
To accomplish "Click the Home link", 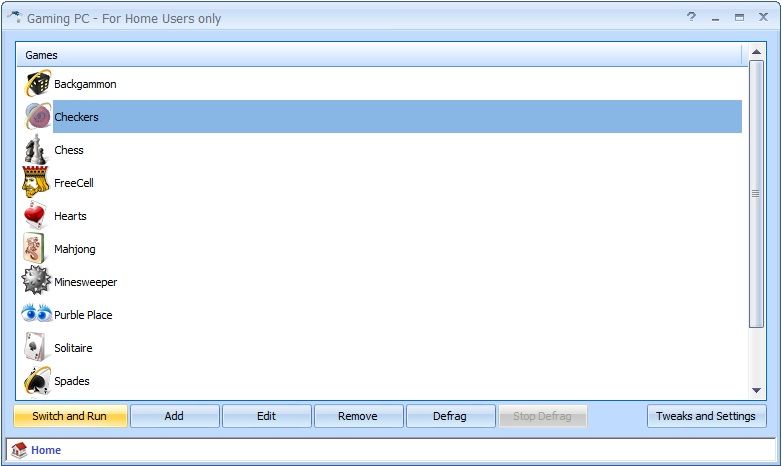I will coord(46,450).
